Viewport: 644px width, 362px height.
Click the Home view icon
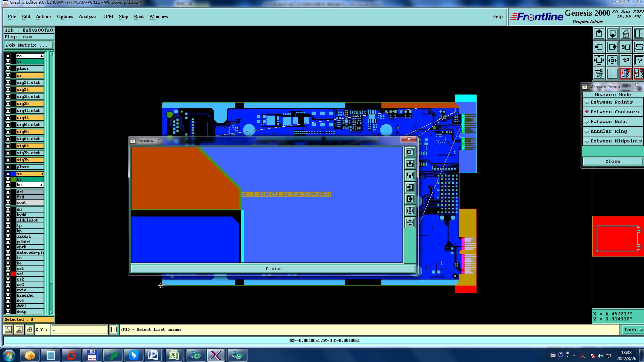(x=626, y=34)
